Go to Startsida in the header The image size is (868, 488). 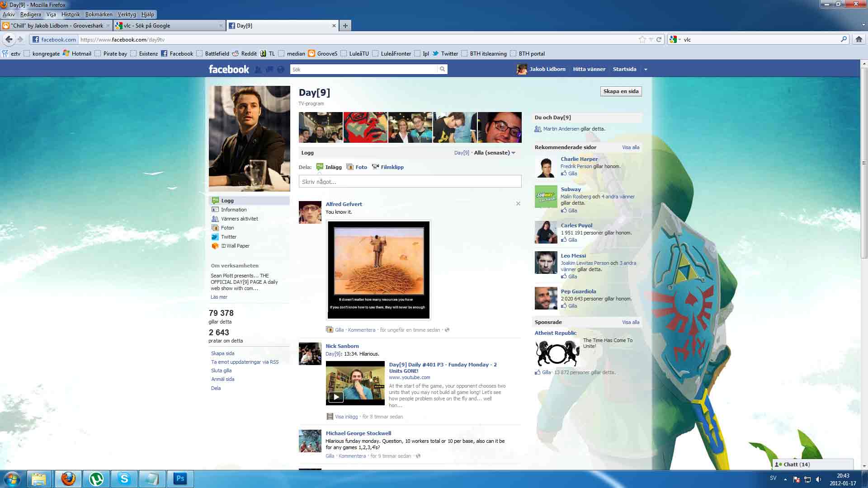coord(624,69)
